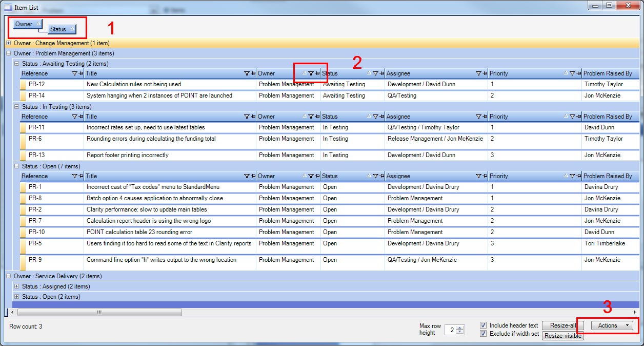Click the horizontal scrollbar thumb
Viewport: 644px width, 346px height.
[99, 312]
